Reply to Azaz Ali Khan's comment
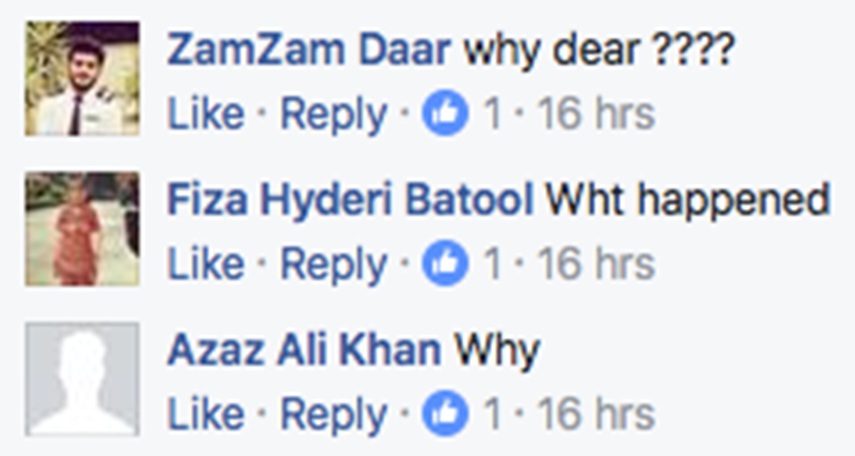Screen dimensions: 855x456 (x=334, y=416)
